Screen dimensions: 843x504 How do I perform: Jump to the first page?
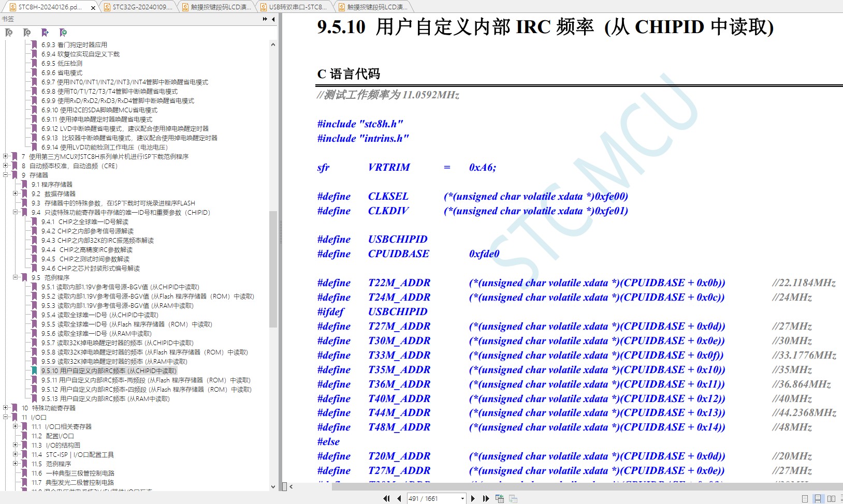[x=386, y=498]
